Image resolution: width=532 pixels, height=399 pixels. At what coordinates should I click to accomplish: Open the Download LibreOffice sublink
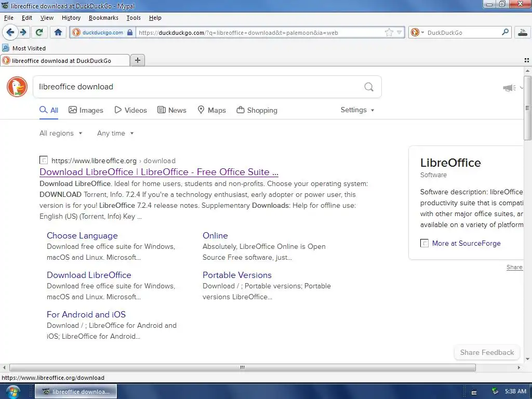[x=89, y=275]
